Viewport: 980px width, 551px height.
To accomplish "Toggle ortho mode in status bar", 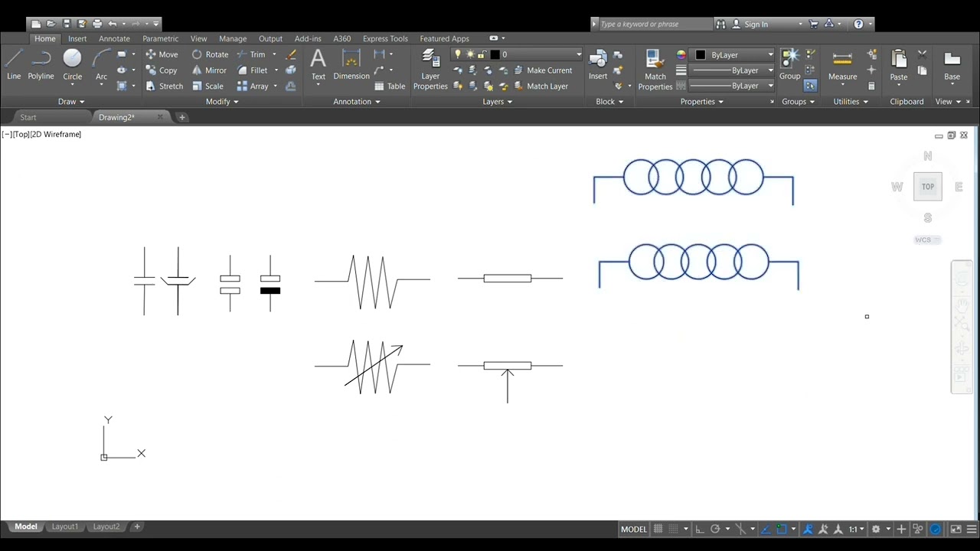I will tap(699, 529).
